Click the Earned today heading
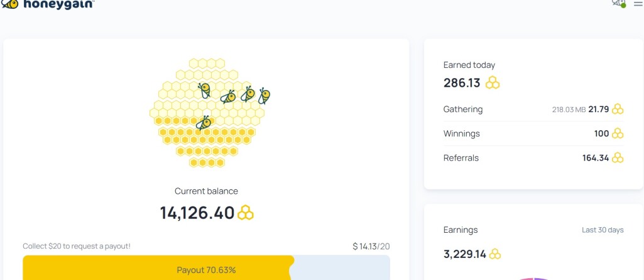 [x=469, y=65]
